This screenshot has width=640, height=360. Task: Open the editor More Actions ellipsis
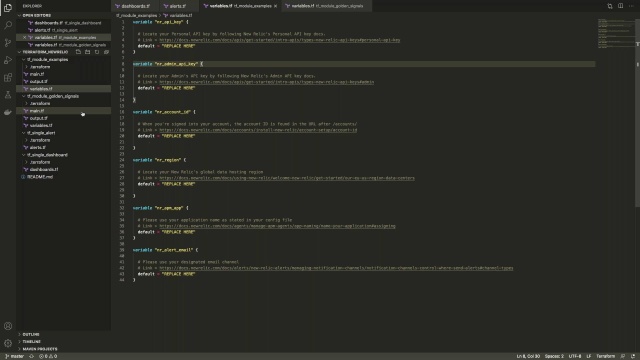tap(631, 6)
